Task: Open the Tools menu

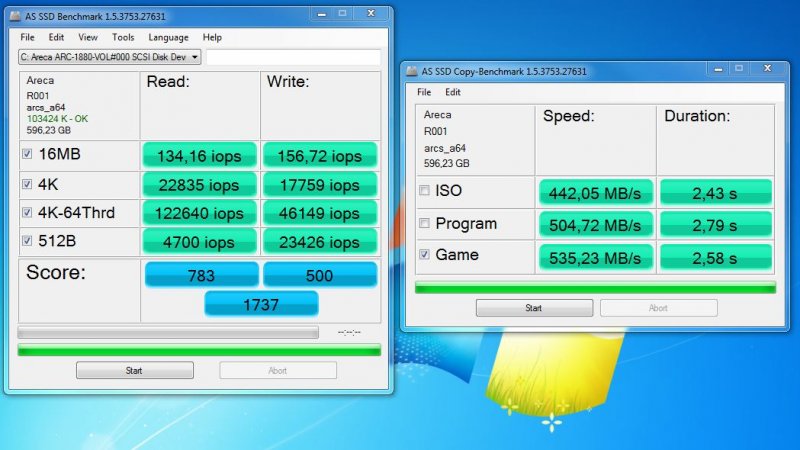Action: pyautogui.click(x=123, y=37)
